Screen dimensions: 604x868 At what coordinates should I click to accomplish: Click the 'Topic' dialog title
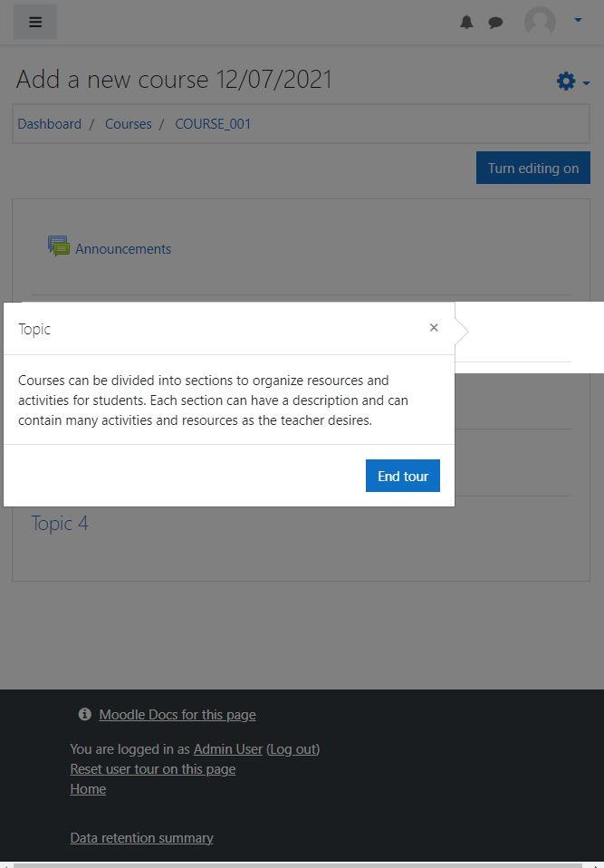tap(34, 329)
